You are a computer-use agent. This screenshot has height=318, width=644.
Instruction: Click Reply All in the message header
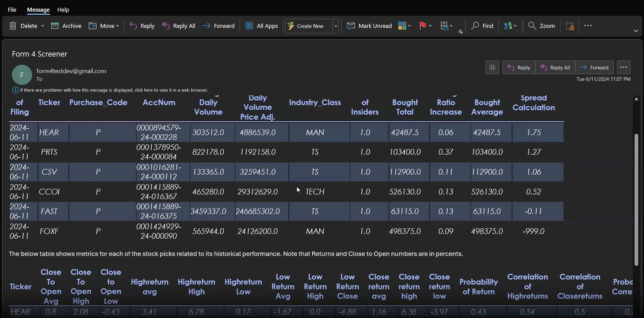[x=555, y=68]
